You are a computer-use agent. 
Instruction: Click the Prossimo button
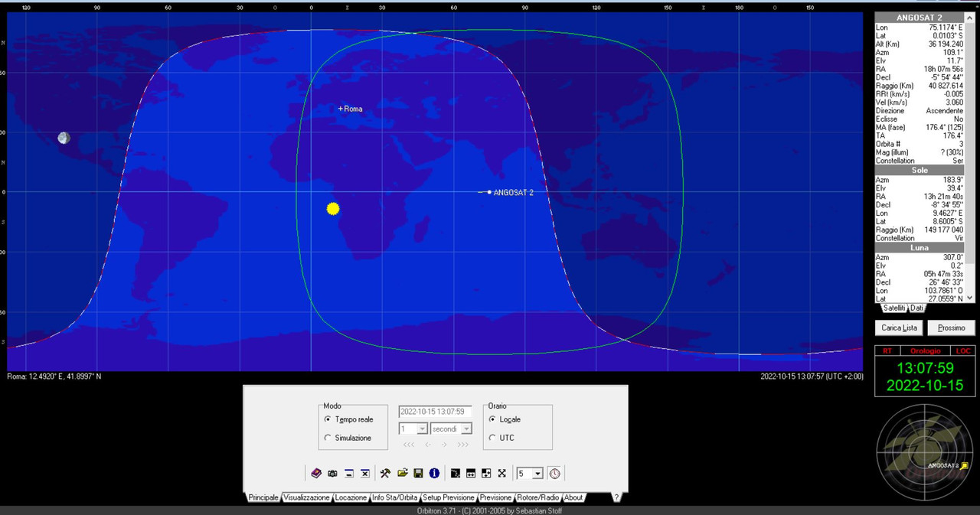951,328
